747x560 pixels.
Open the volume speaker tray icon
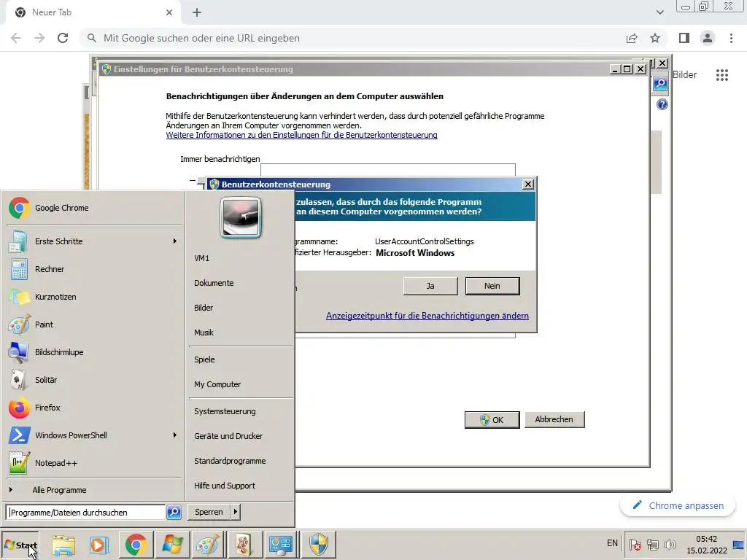[670, 544]
